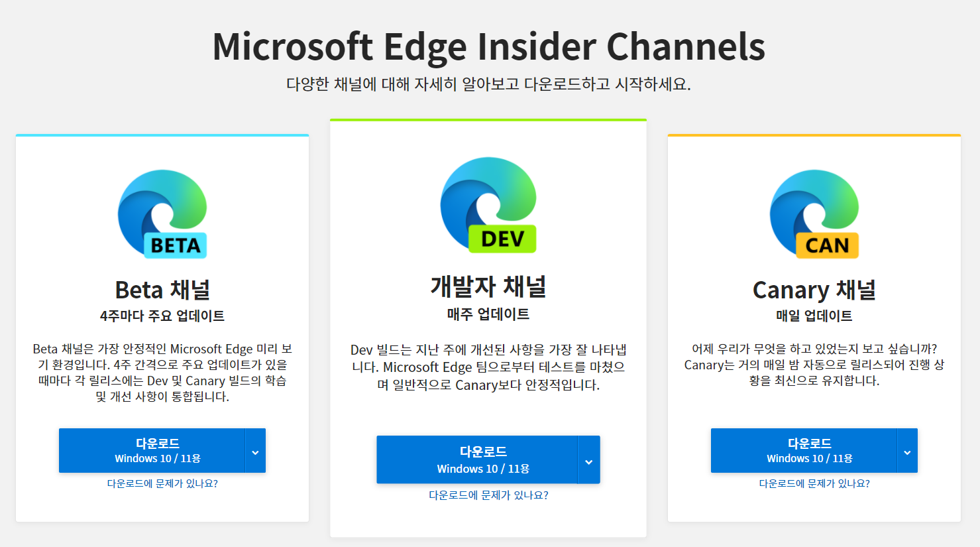Open Dev download trouble help link
980x547 pixels.
pyautogui.click(x=488, y=495)
